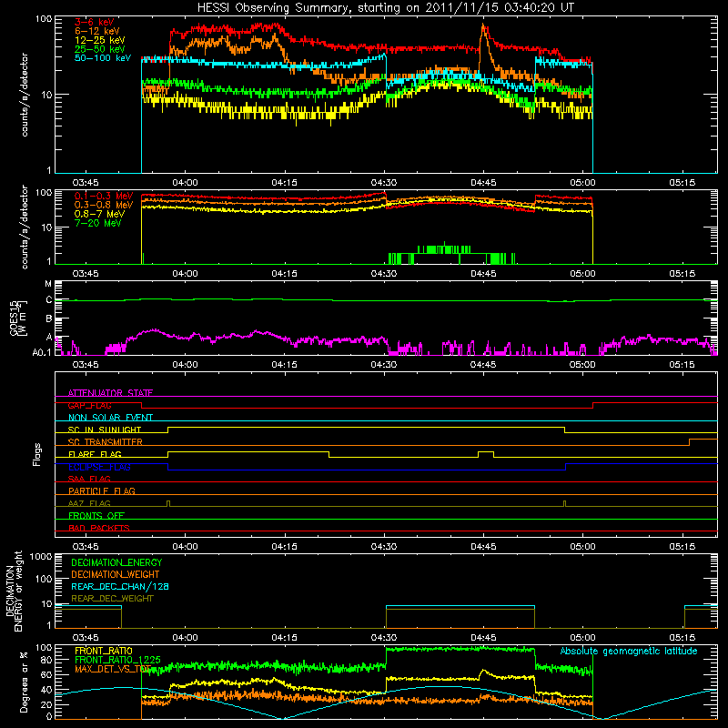Select the SC_IN_SUNLIGHT flag label
Screen dimensions: 728x728
coord(105,430)
